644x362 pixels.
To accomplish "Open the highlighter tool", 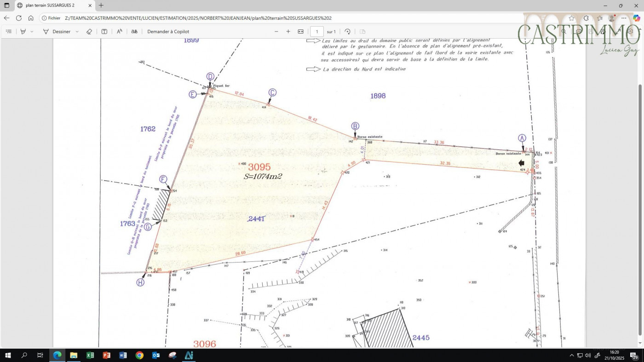I will click(23, 31).
